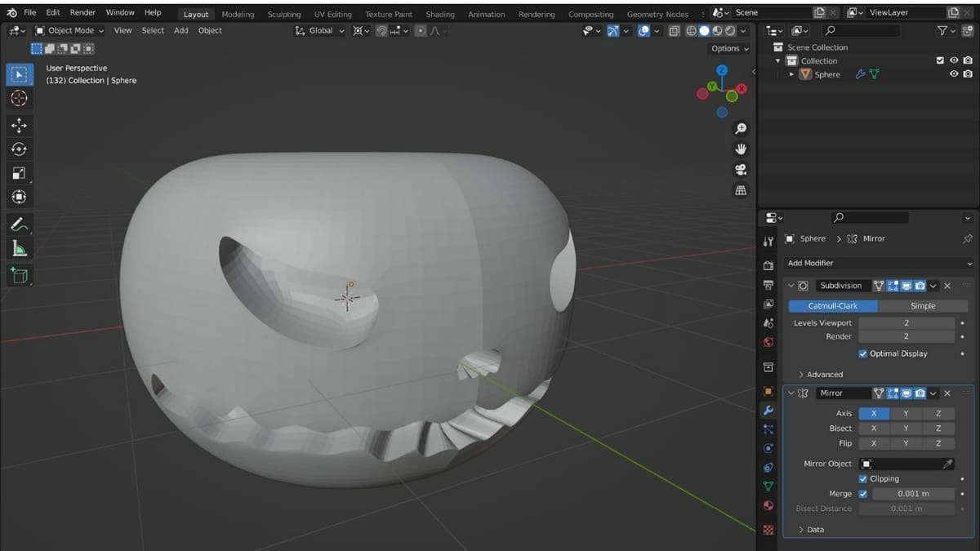This screenshot has width=980, height=551.
Task: Click the Zoom view magnifier icon
Action: pyautogui.click(x=741, y=129)
